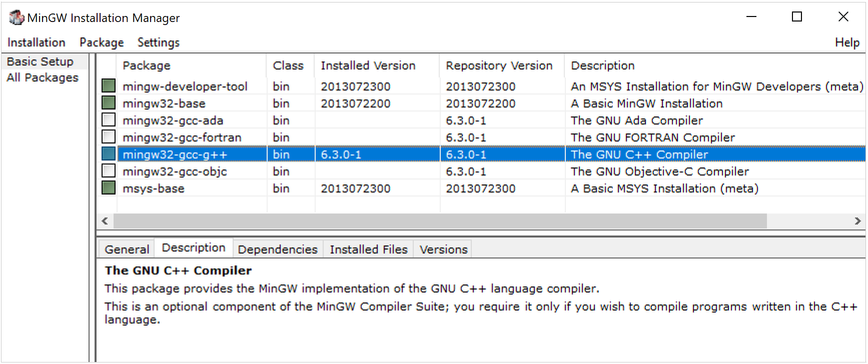This screenshot has width=868, height=364.
Task: Click the blue selection icon for mingw32-gcc-g++
Action: (x=108, y=154)
